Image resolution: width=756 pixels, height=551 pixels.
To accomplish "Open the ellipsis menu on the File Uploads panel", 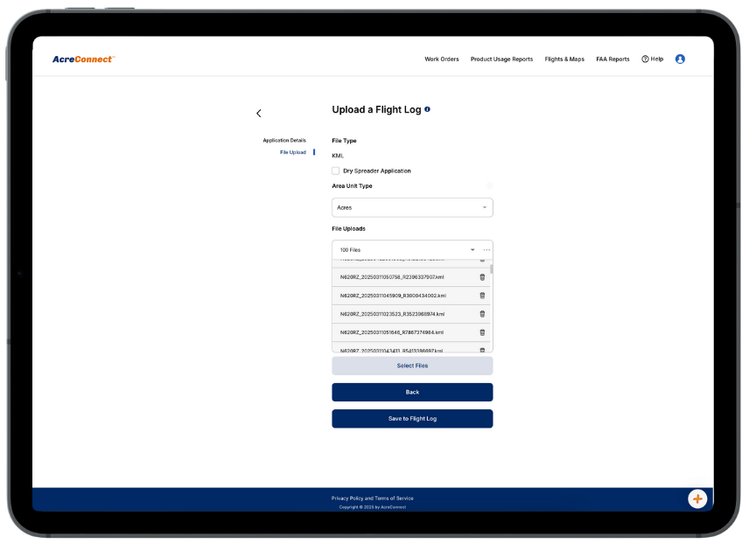I will click(486, 249).
